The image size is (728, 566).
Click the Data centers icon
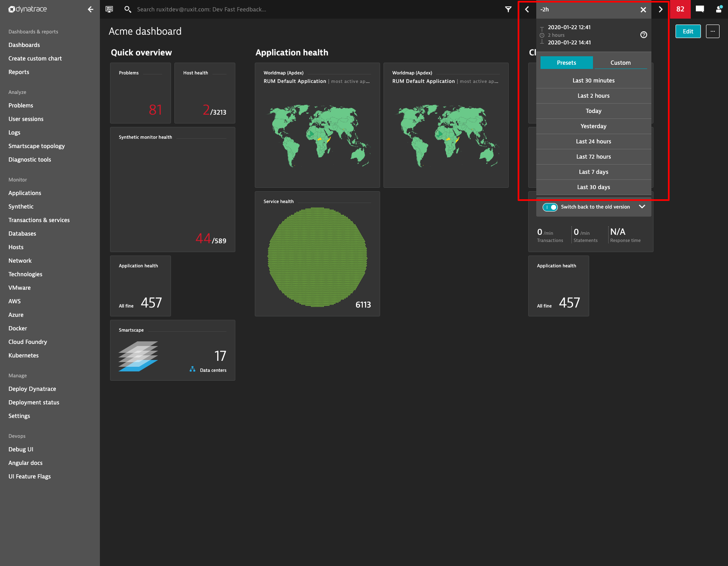[x=193, y=369]
